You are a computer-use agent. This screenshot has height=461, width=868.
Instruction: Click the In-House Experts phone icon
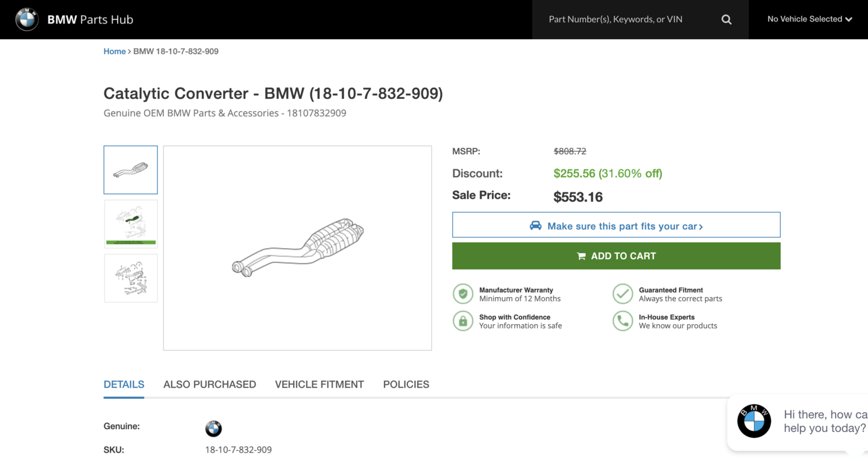coord(623,321)
